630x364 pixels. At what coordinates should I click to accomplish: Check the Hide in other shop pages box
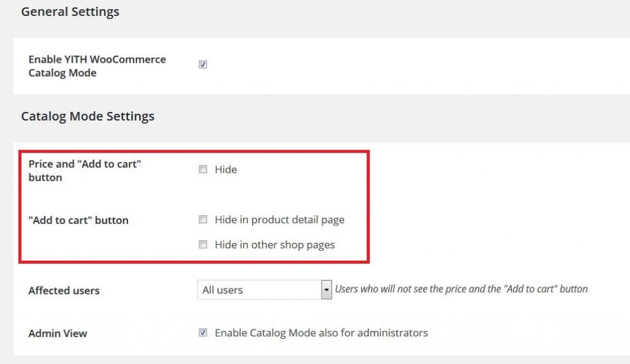tap(203, 245)
